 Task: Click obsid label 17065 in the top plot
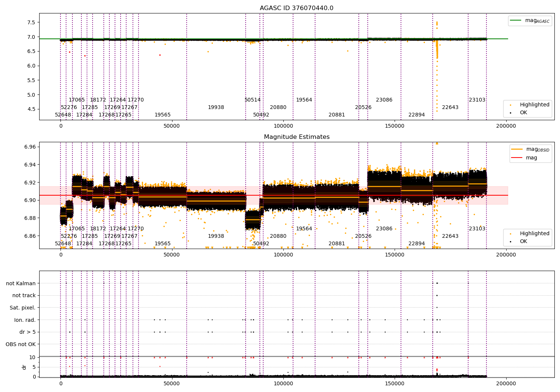point(77,100)
